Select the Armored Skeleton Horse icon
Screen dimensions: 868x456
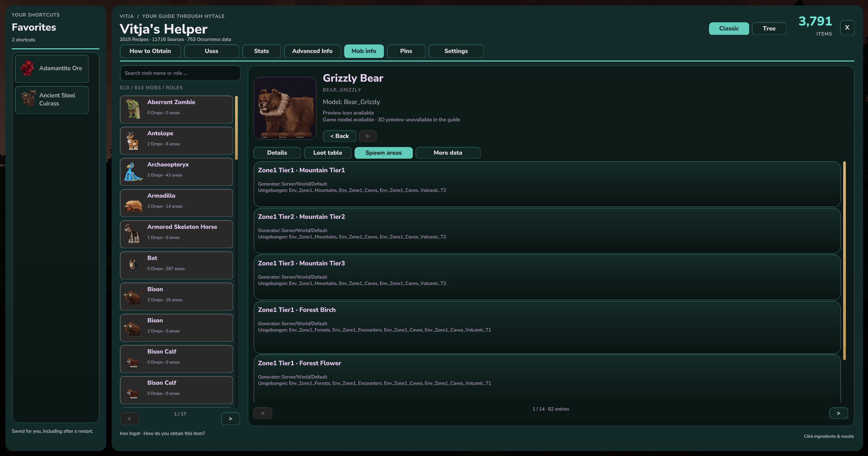[x=132, y=233]
